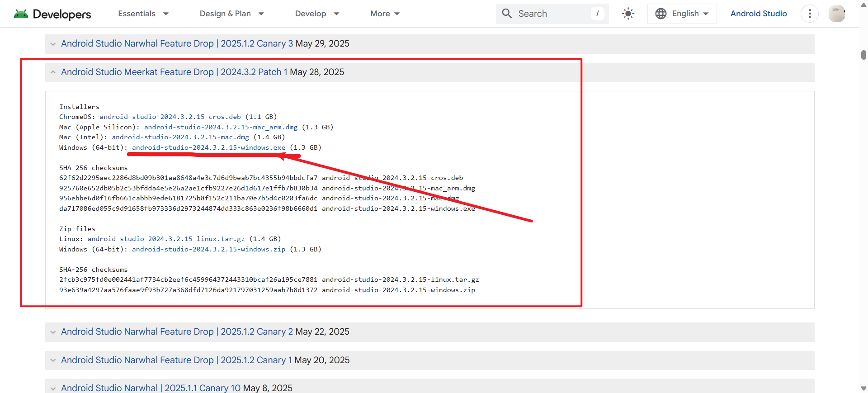Image resolution: width=868 pixels, height=393 pixels.
Task: Open Narwhal Feature Drop 2025.1.2 Canary 1 link
Action: [176, 360]
